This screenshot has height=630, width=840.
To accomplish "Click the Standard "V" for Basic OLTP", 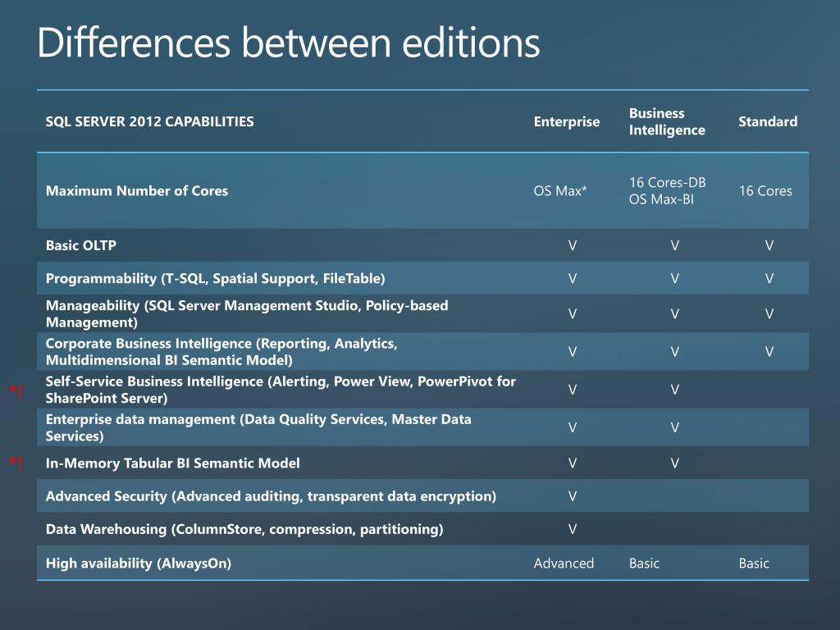I will click(769, 245).
